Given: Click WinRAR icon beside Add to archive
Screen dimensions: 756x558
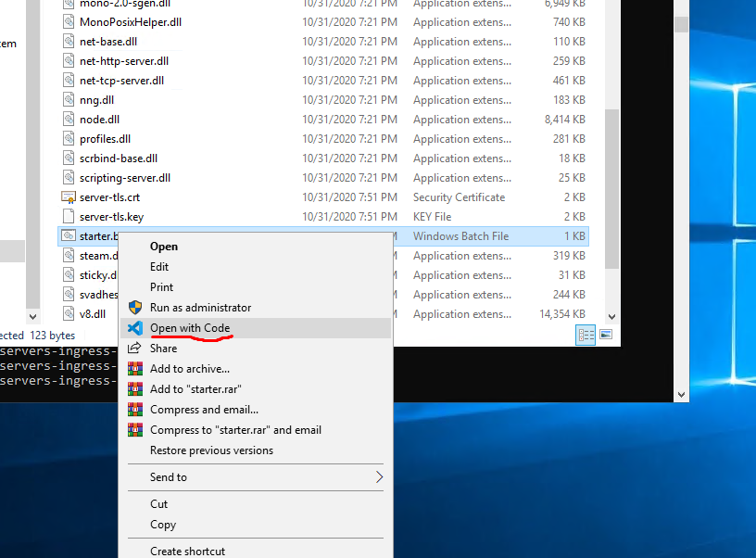Looking at the screenshot, I should pyautogui.click(x=134, y=369).
